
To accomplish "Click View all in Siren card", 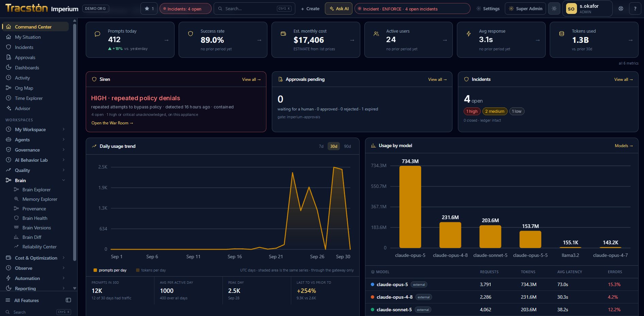I will click(x=251, y=80).
